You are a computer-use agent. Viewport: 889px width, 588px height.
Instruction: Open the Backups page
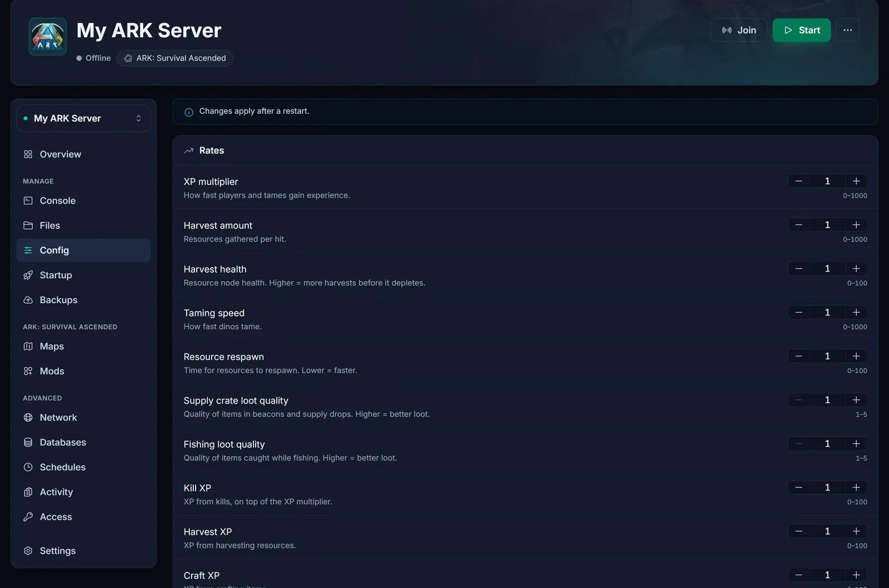(83, 300)
